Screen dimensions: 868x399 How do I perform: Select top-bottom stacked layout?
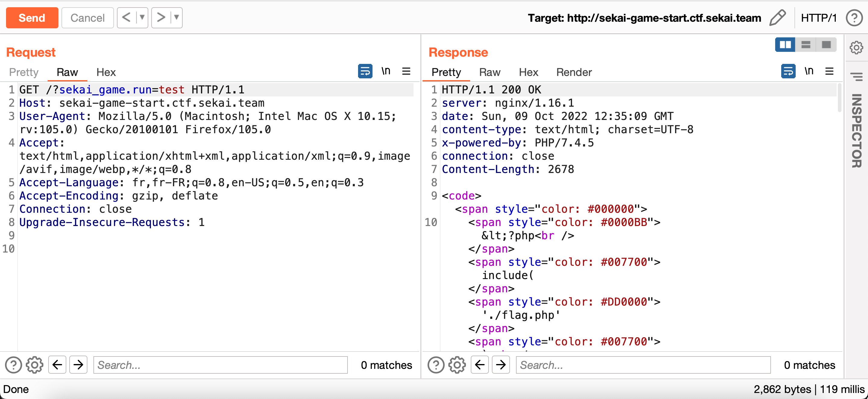pos(806,45)
